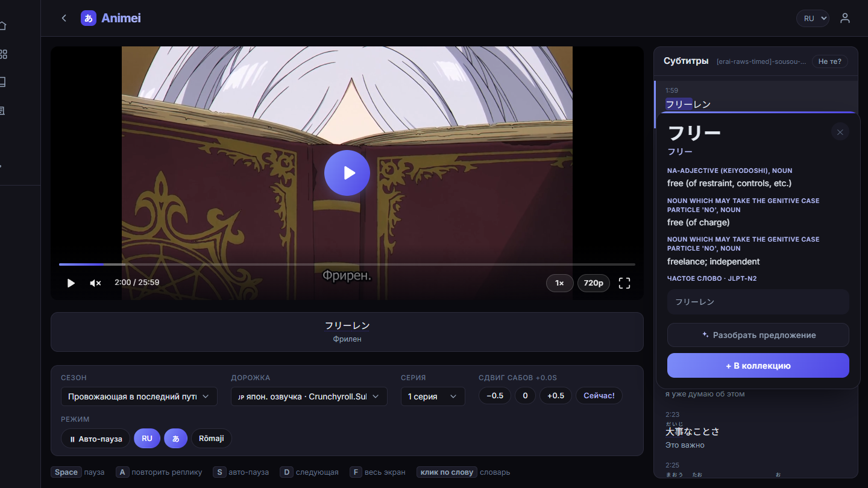The image size is (868, 488).
Task: Click the Субтитры panel heading
Action: click(686, 61)
